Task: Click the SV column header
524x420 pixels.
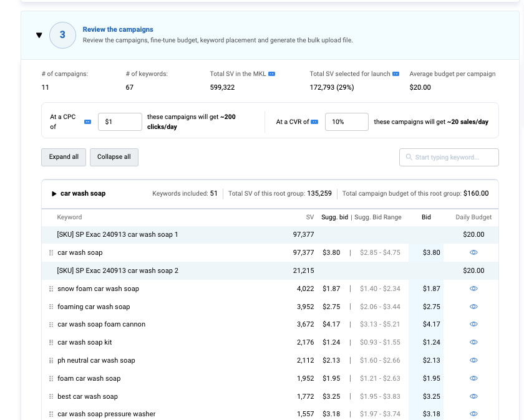Action: coord(310,217)
